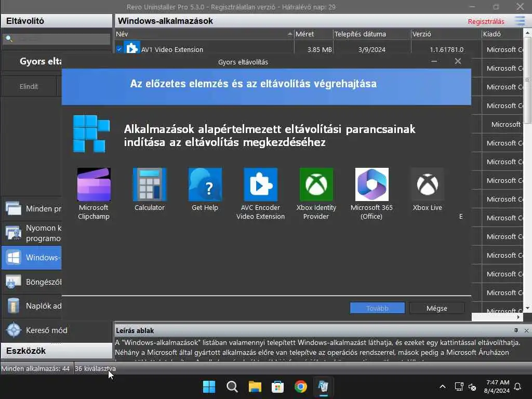Sort by Telepítés dátuma column header
Screen dimensions: 532x399
point(372,34)
